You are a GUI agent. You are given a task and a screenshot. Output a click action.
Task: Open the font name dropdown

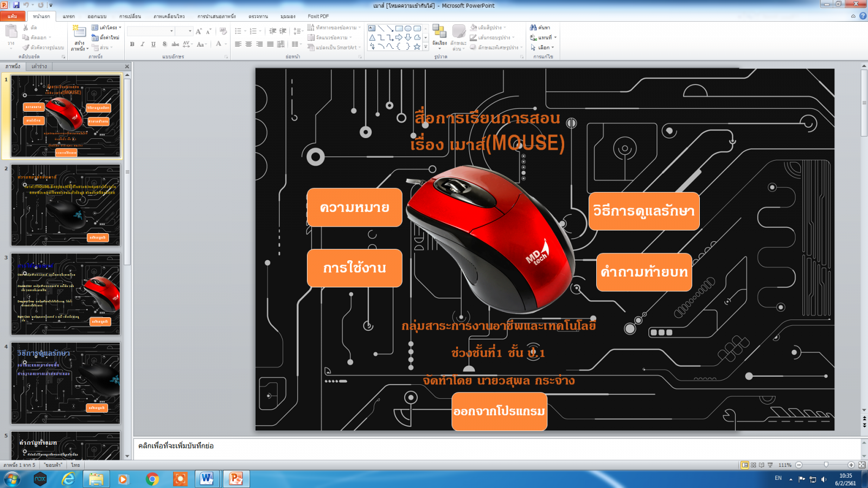coord(171,31)
